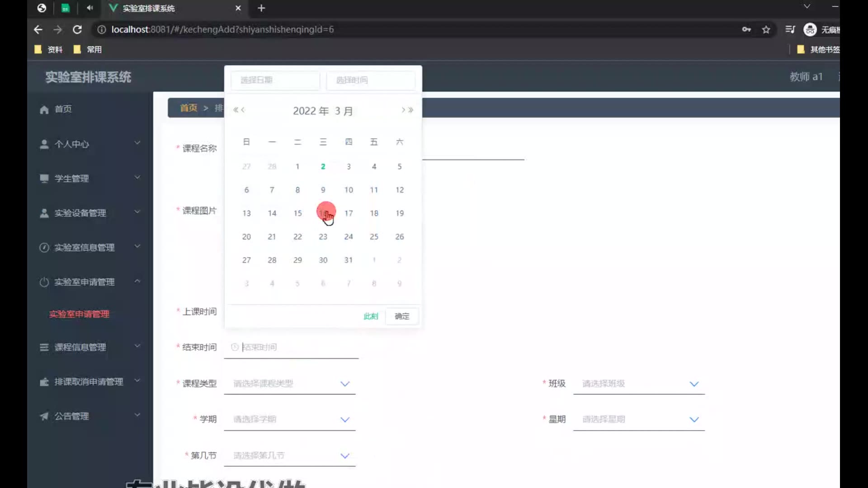Click home icon beside 首页 in sidebar
The height and width of the screenshot is (488, 868).
44,109
